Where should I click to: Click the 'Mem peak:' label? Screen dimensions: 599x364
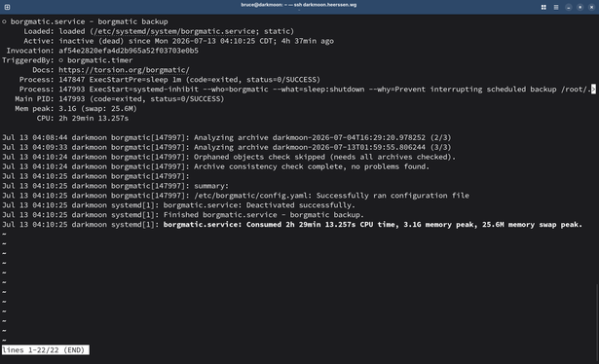34,108
